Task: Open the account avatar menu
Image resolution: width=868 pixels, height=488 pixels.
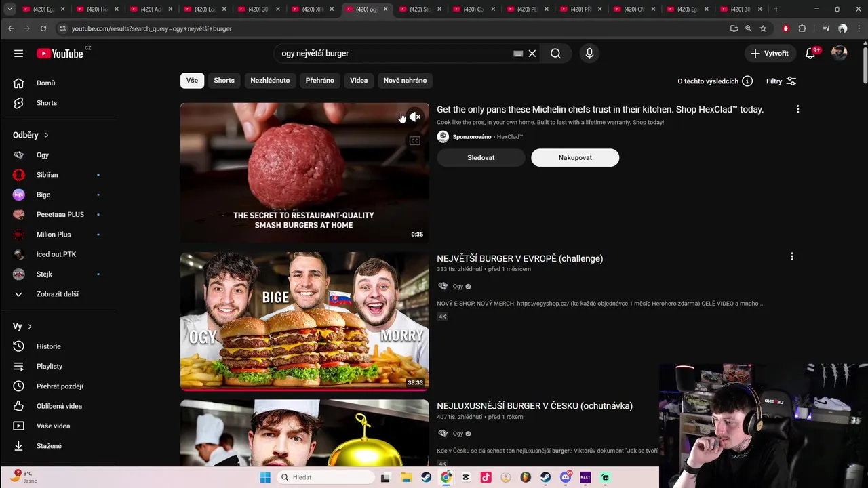Action: pos(840,54)
